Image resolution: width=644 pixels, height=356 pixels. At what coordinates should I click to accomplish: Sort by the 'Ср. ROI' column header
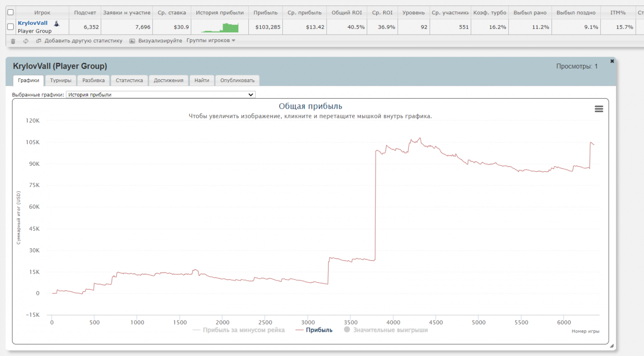(382, 12)
